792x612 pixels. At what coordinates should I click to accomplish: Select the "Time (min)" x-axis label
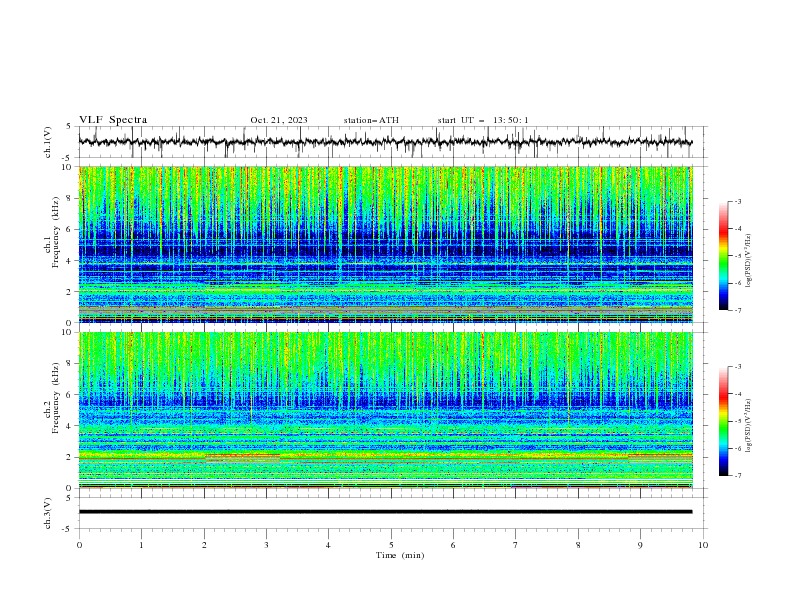pyautogui.click(x=400, y=555)
